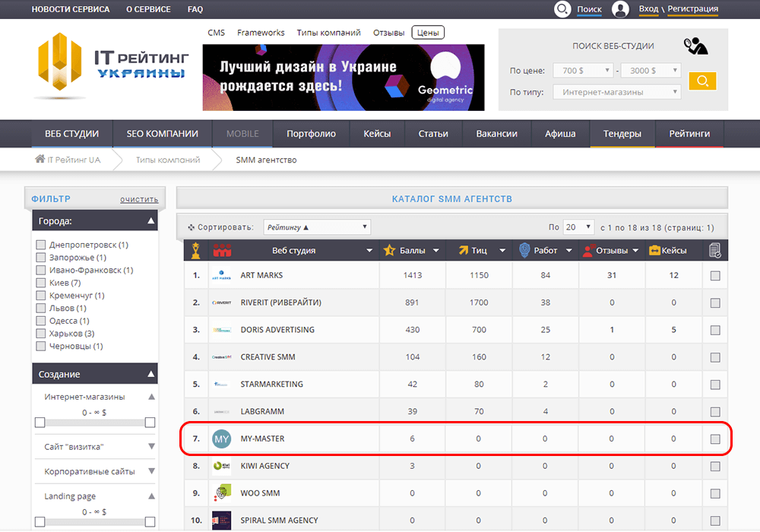Screen dimensions: 760x532
Task: Click the yellow search button in studio finder
Action: 702,81
